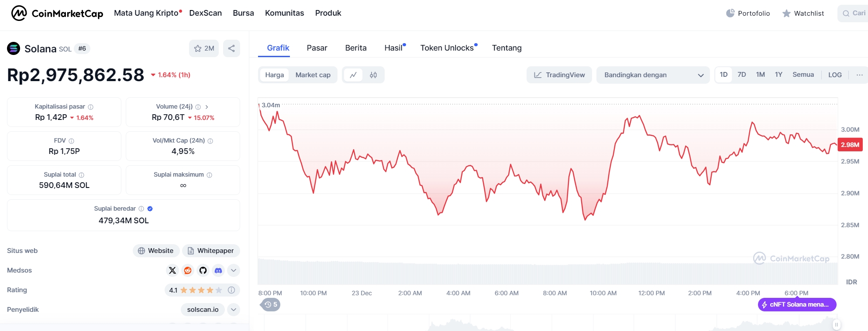Open Produk menu item
868x331 pixels.
(x=328, y=13)
